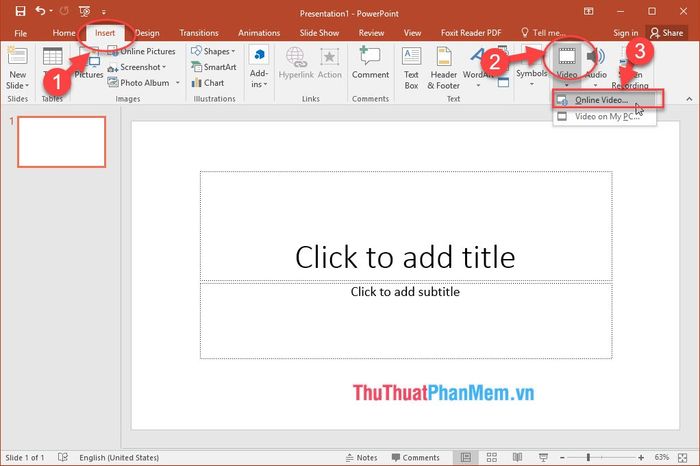Click the Video button in the ribbon

click(567, 57)
